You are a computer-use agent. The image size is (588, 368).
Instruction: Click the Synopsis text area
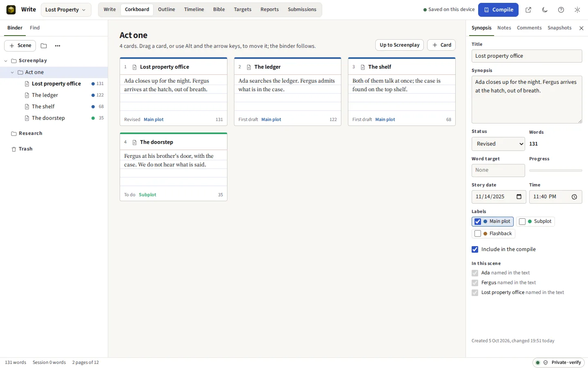(x=527, y=100)
